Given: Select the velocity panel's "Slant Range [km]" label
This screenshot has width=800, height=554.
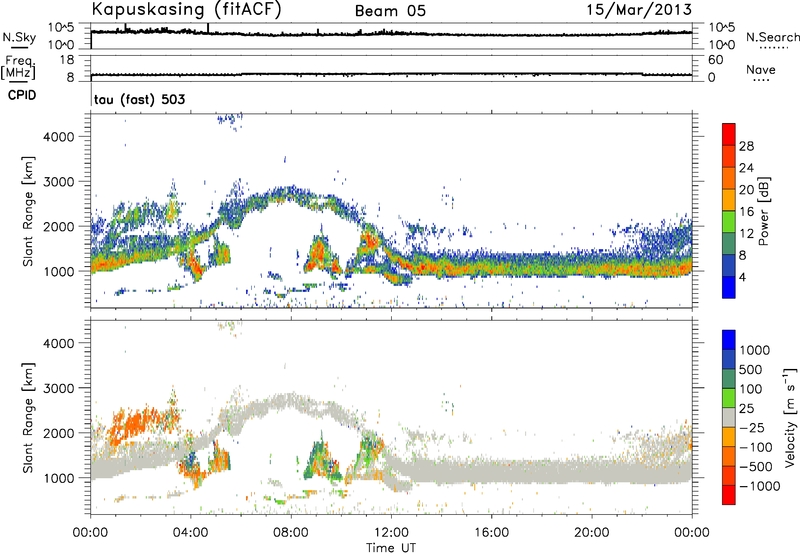Looking at the screenshot, I should click(x=28, y=418).
